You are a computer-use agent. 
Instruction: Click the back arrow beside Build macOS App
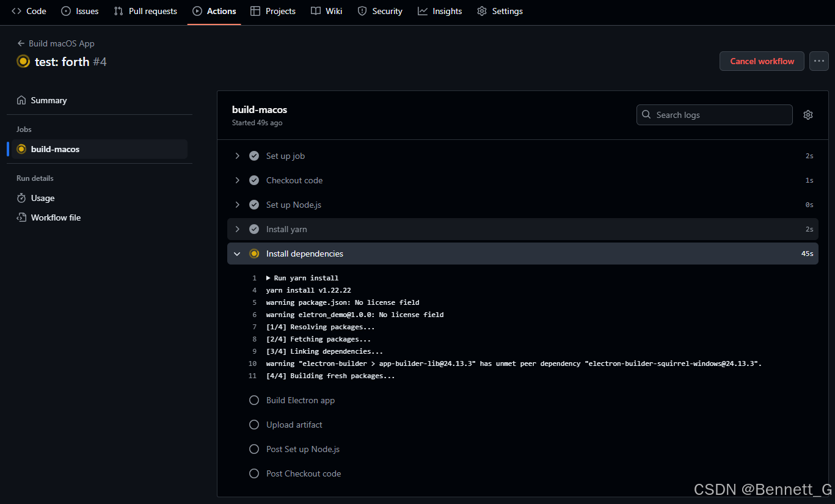(21, 43)
